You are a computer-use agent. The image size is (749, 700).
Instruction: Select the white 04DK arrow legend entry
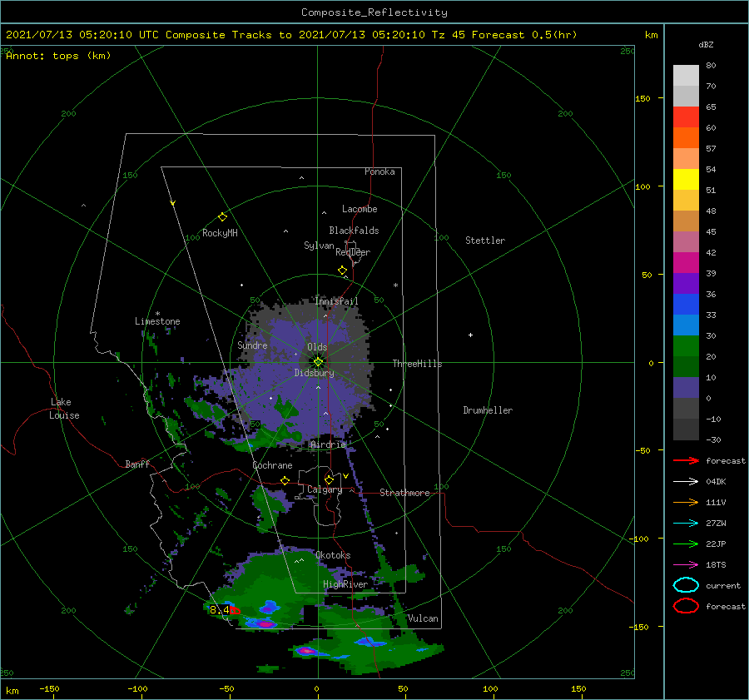click(x=686, y=481)
